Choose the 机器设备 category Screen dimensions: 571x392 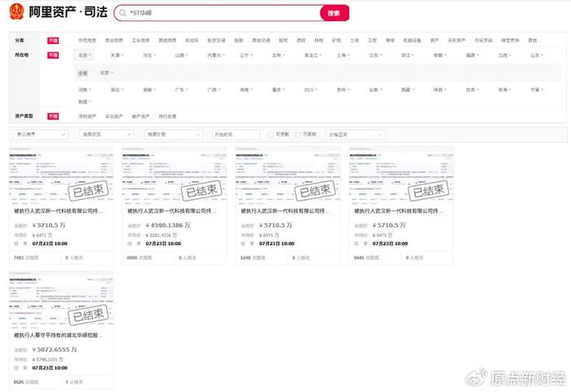click(x=412, y=41)
